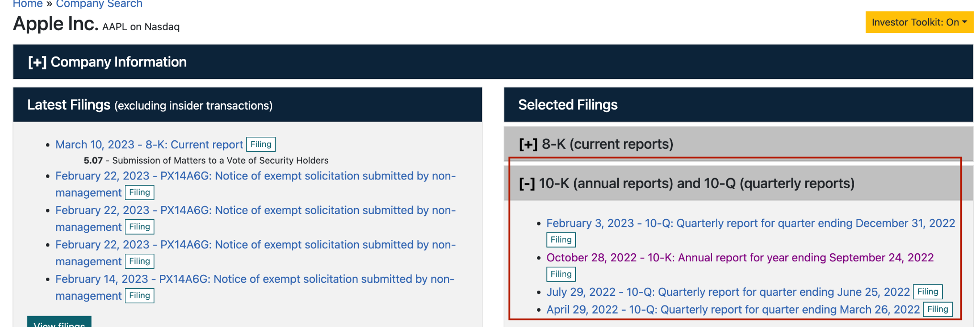The width and height of the screenshot is (980, 327).
Task: Expand the 8-K current reports section
Action: (596, 144)
